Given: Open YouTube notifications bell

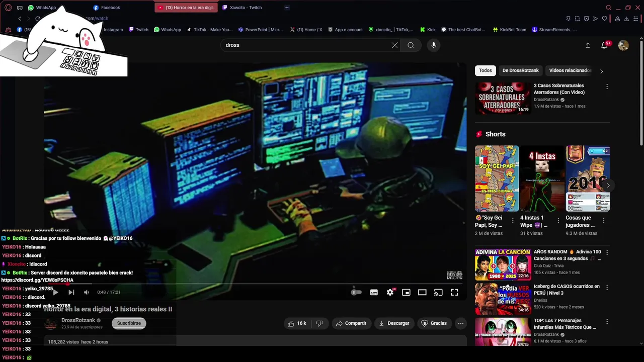Looking at the screenshot, I should (x=604, y=45).
